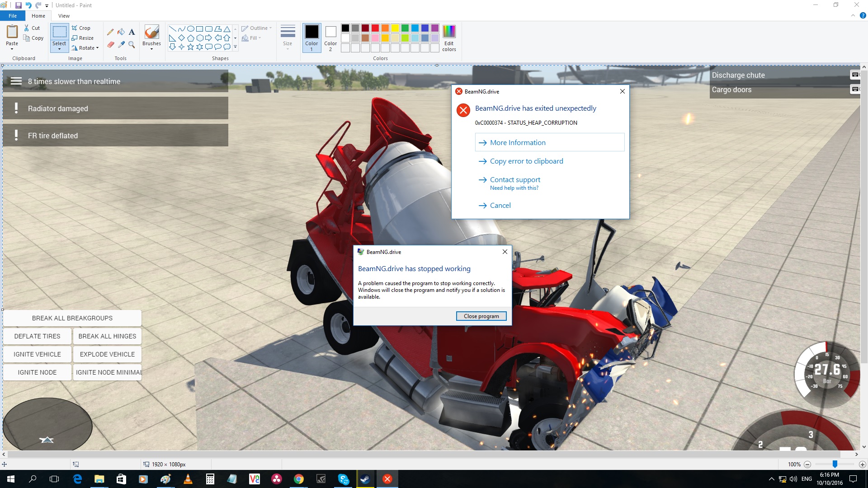Image resolution: width=868 pixels, height=488 pixels.
Task: Select the Fill with color bucket tool
Action: 121,32
